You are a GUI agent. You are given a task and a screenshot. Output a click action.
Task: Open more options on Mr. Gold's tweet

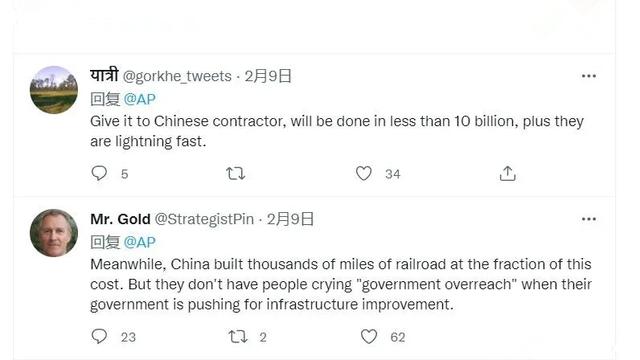pos(589,219)
